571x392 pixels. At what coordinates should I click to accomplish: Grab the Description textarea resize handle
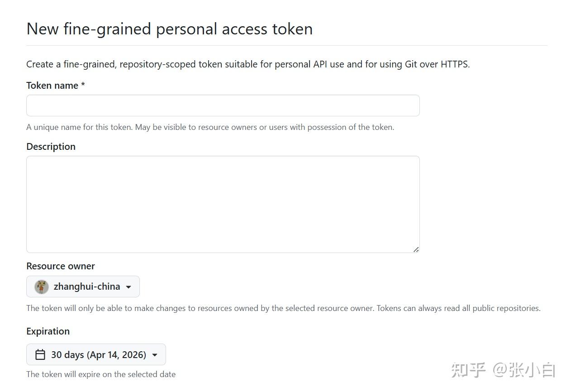[416, 249]
